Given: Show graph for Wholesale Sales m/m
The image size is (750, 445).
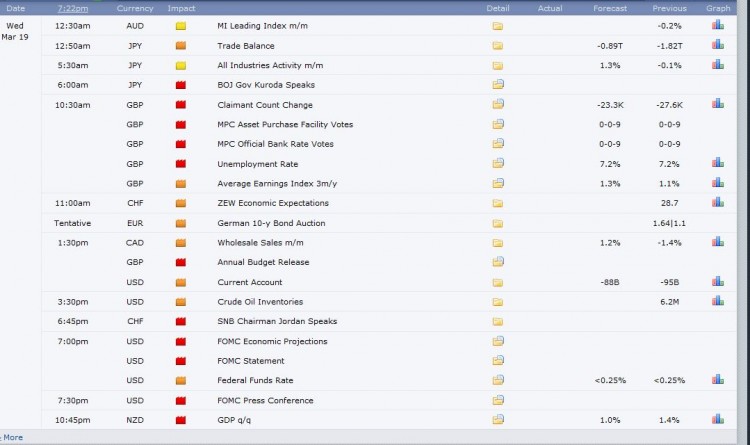Looking at the screenshot, I should point(717,242).
